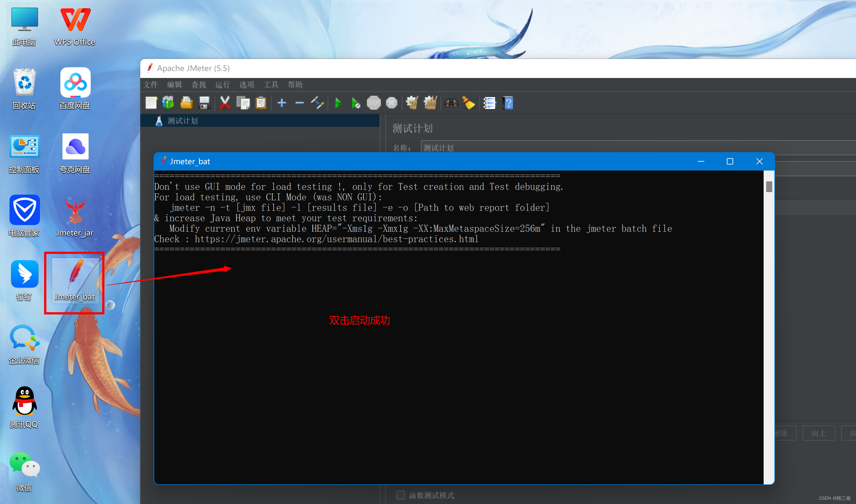Open the 文件 menu

tap(150, 85)
